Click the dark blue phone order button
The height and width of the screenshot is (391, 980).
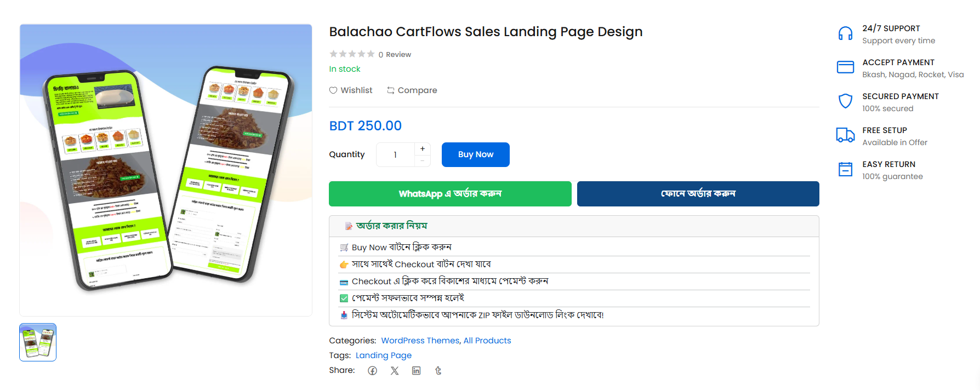(x=698, y=194)
